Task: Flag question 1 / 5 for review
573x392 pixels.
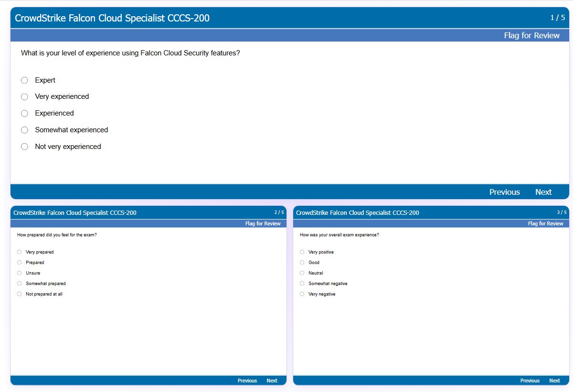Action: pyautogui.click(x=532, y=35)
